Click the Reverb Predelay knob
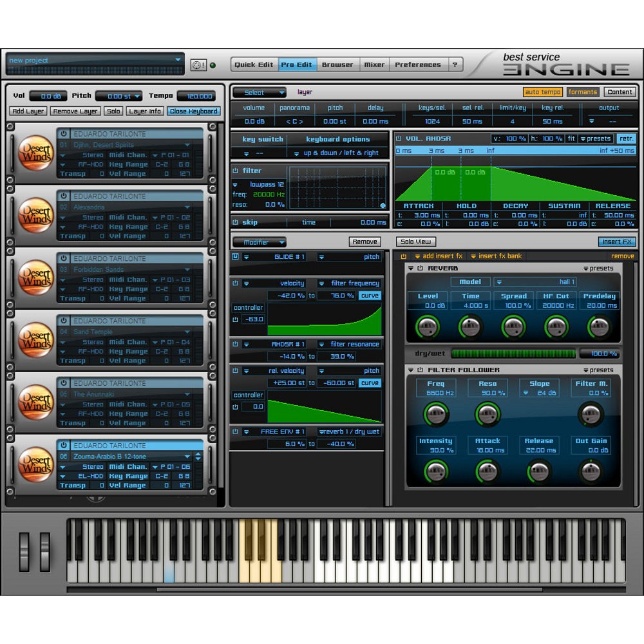This screenshot has width=644, height=644. tap(599, 327)
